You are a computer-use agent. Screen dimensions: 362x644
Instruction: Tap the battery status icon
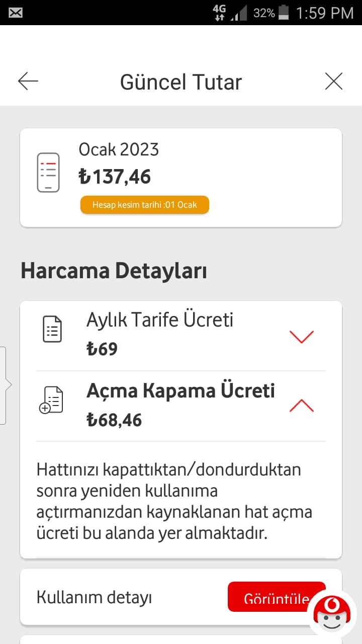284,13
